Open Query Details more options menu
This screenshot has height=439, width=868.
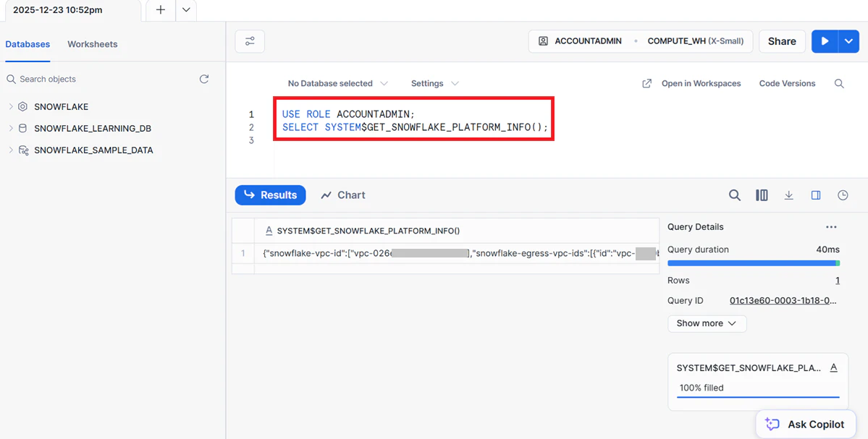(831, 226)
